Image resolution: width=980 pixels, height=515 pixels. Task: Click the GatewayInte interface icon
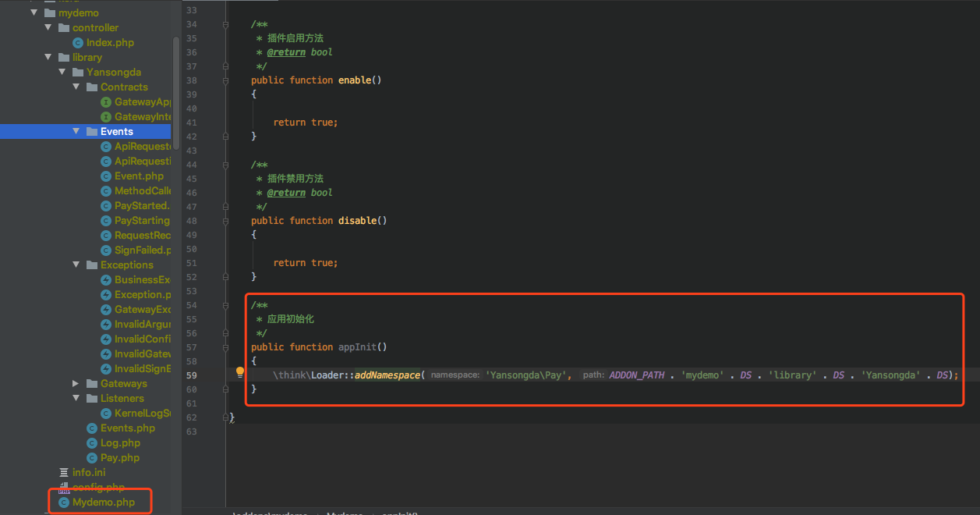coord(106,117)
